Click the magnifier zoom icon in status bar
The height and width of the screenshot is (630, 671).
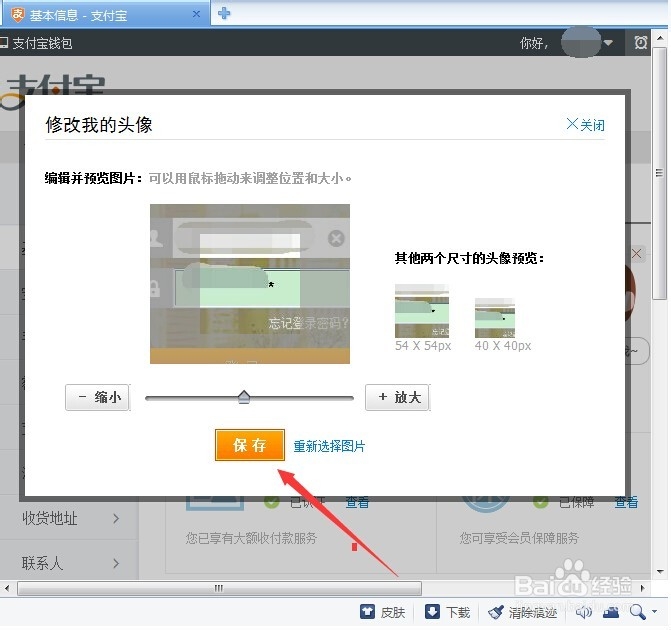[x=638, y=612]
